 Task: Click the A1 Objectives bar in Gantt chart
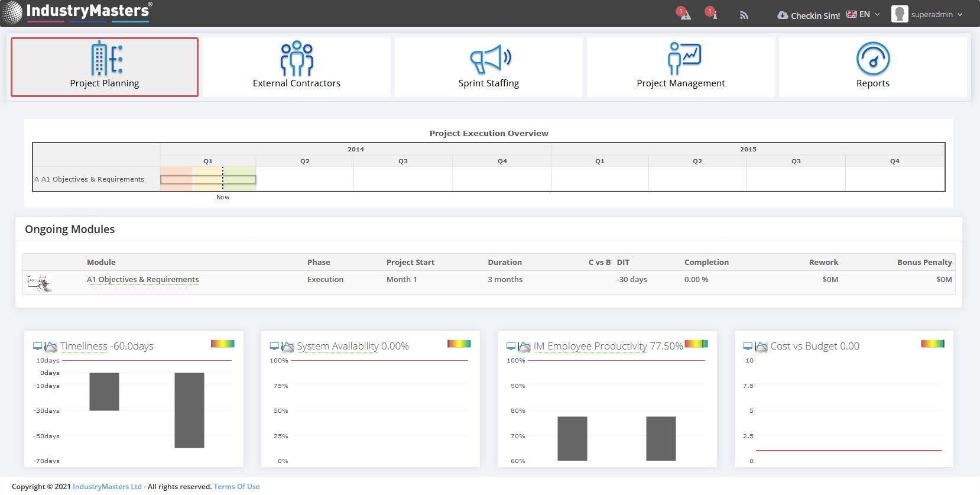click(x=208, y=179)
